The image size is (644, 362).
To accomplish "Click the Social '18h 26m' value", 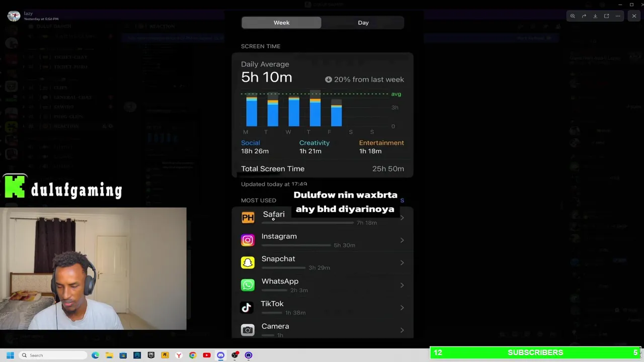I will (x=255, y=151).
